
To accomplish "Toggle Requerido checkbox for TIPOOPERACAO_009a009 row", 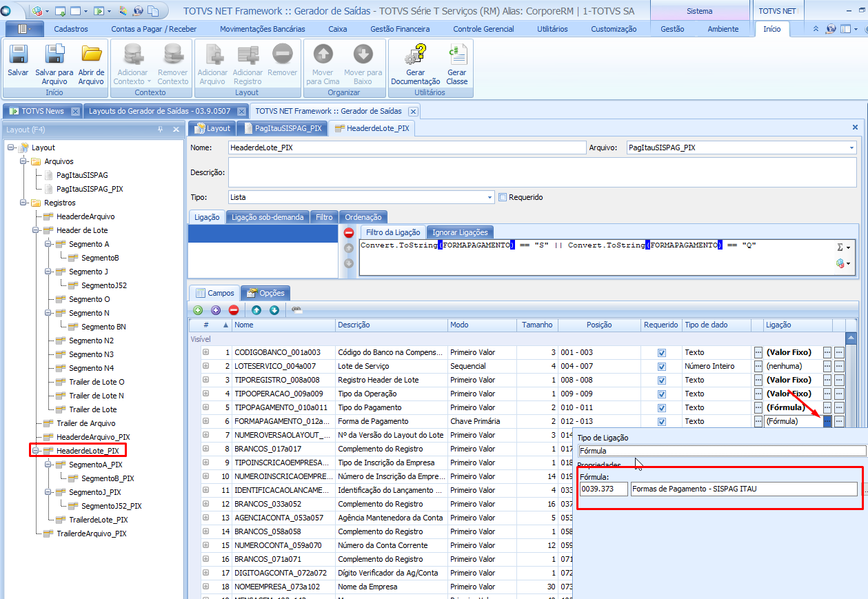I will coord(662,394).
